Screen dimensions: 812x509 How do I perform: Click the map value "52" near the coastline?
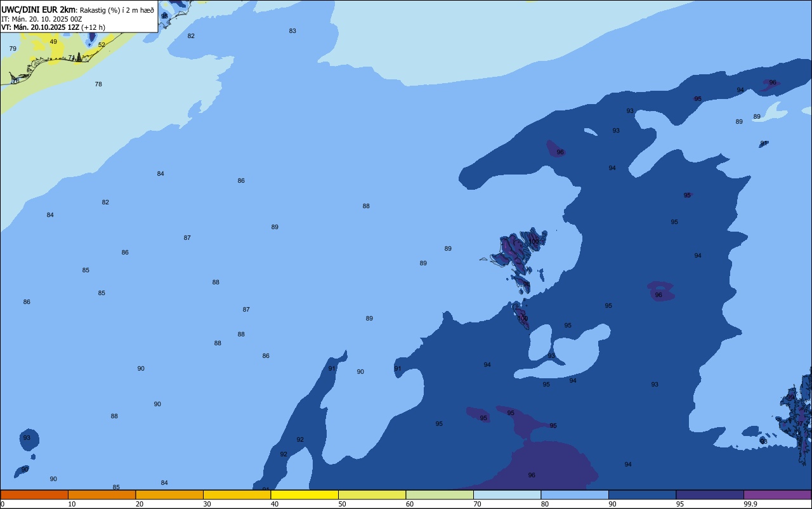coord(101,45)
